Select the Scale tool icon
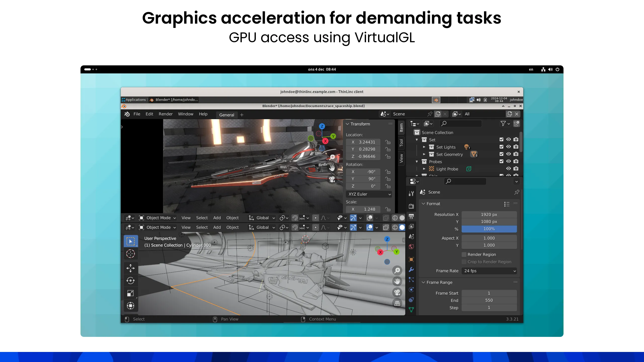Image resolution: width=644 pixels, height=362 pixels. pos(130,293)
